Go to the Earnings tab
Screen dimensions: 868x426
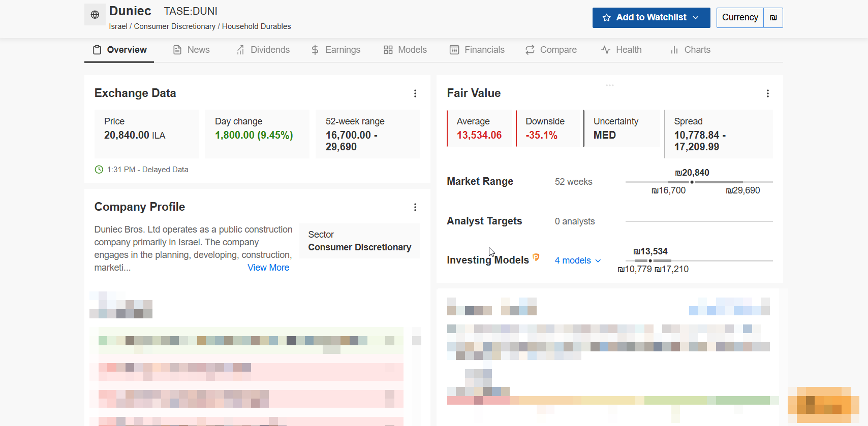click(335, 50)
